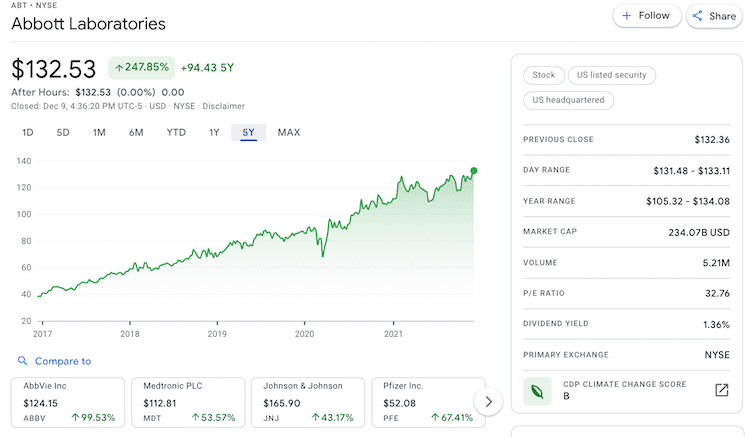The width and height of the screenshot is (750, 437).
Task: Click the Year Range value
Action: [688, 201]
